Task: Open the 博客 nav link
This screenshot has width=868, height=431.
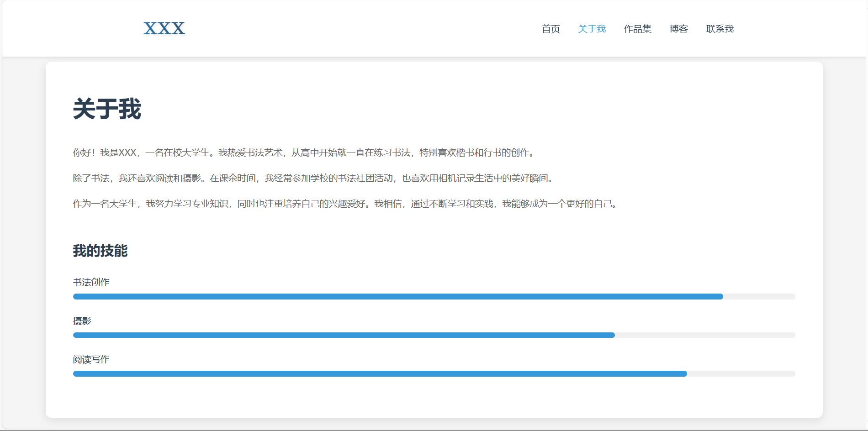Action: click(x=678, y=29)
